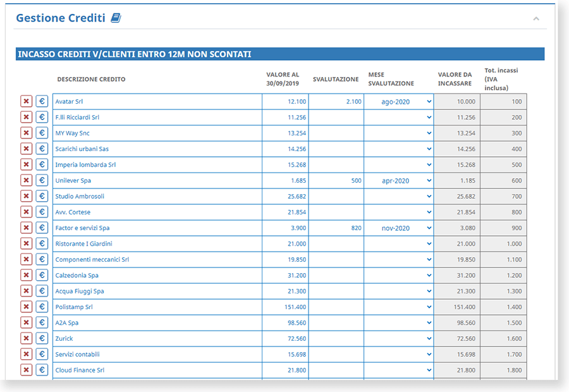Click euro icon for Servizi contabili
The height and width of the screenshot is (392, 569).
pos(42,354)
